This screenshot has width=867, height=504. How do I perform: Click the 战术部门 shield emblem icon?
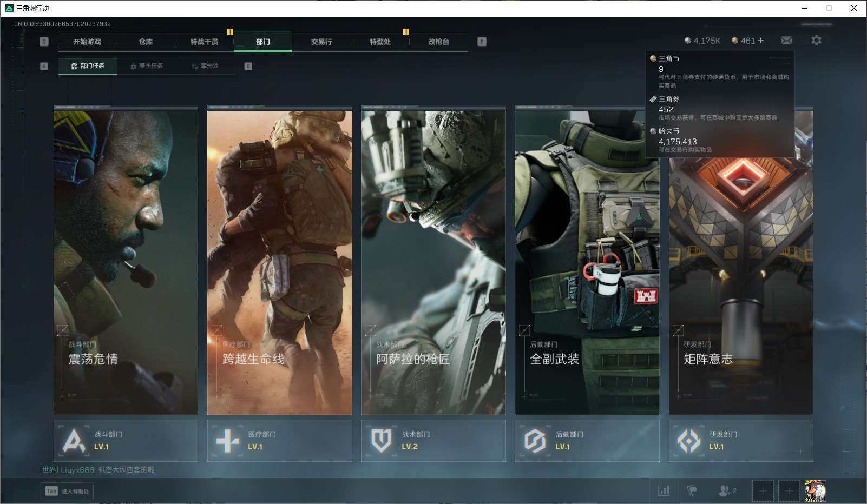[x=381, y=441]
